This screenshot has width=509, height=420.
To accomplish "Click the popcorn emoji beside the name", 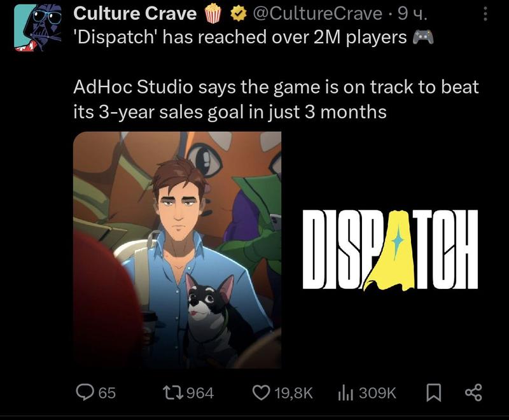I will tap(213, 13).
